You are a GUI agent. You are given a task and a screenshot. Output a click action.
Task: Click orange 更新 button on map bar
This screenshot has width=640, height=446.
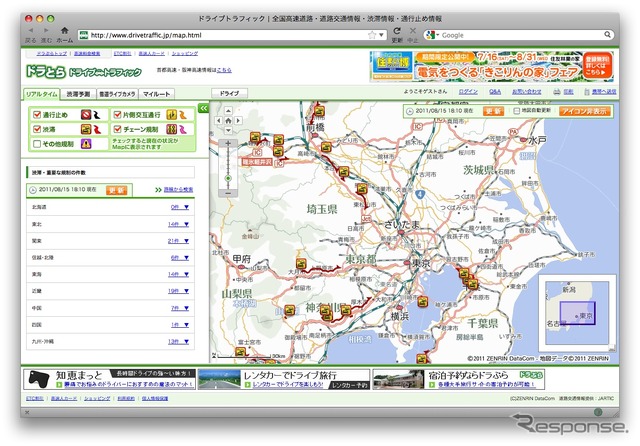[x=493, y=111]
